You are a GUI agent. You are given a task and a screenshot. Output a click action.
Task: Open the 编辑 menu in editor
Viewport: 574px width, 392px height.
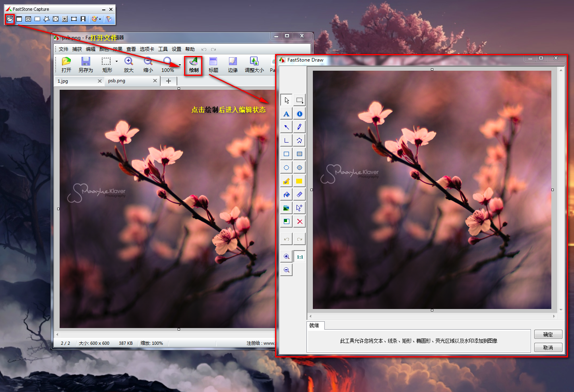tap(91, 49)
